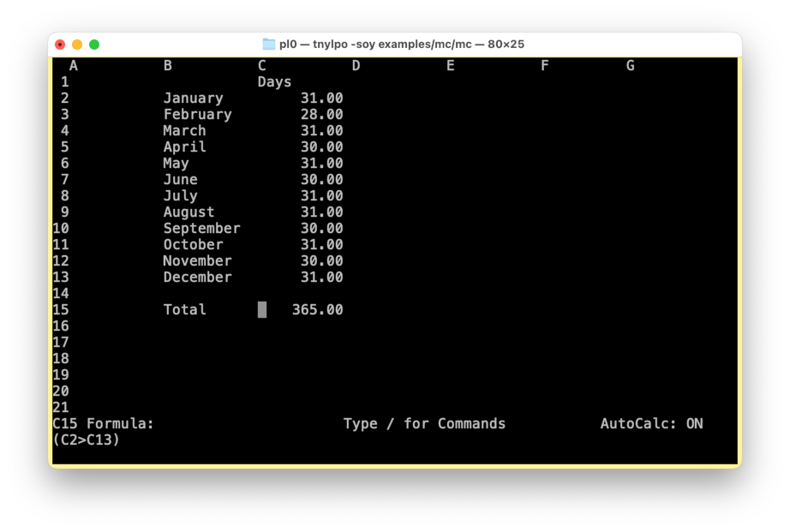
Task: Click the 'July' cell
Action: [181, 196]
